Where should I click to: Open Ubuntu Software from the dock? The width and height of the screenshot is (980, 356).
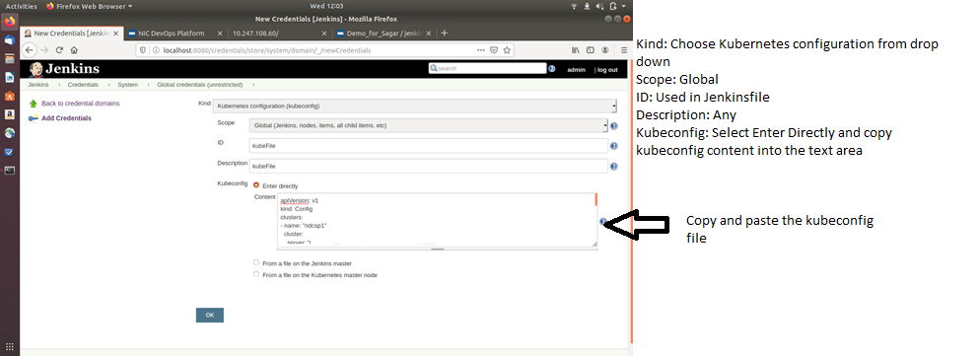click(x=10, y=96)
